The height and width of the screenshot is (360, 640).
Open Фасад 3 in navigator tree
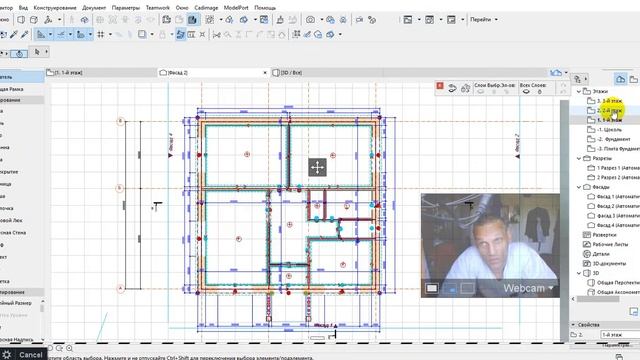613,216
